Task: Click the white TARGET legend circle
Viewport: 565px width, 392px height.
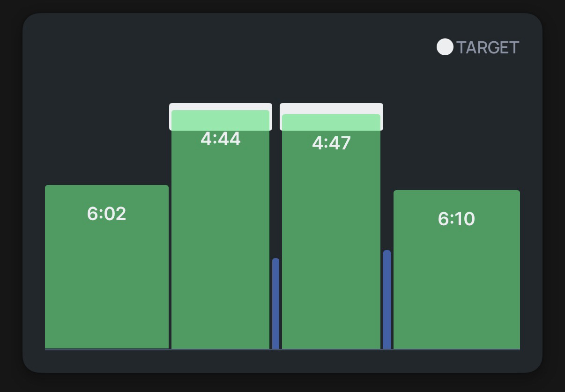Action: point(445,47)
